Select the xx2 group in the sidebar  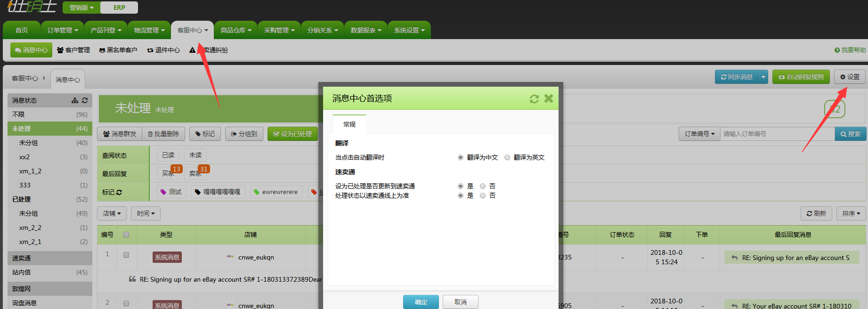[50, 157]
